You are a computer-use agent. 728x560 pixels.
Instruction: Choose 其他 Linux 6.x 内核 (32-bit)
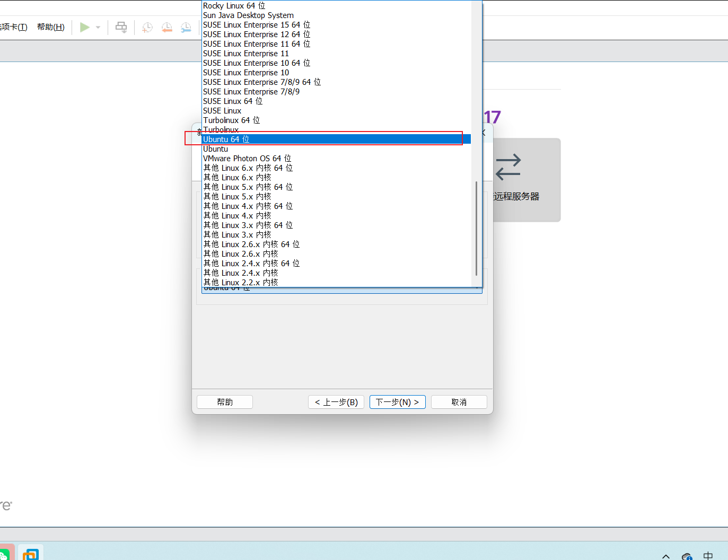[336, 178]
